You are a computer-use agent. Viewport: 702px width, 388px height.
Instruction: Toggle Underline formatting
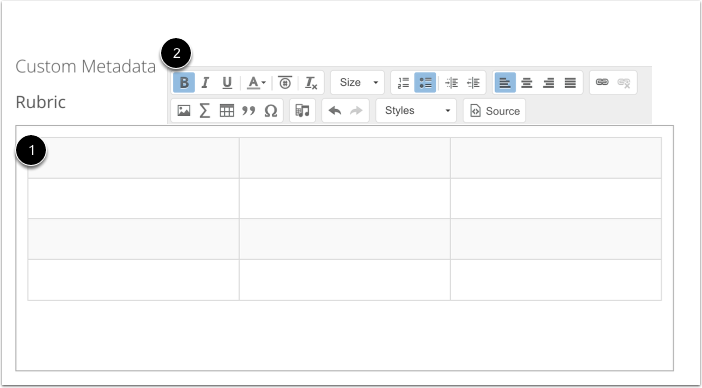coord(227,83)
